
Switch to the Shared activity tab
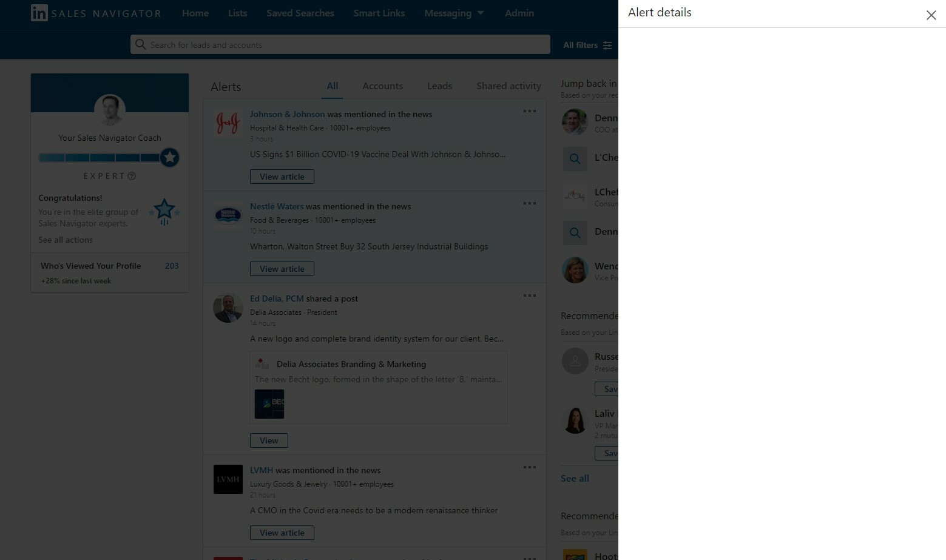(508, 86)
